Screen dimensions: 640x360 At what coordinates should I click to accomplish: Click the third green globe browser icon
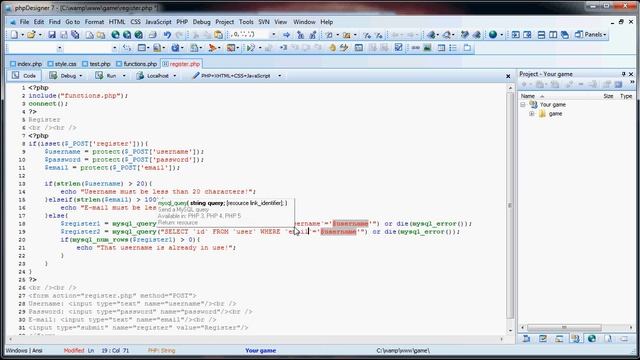pyautogui.click(x=139, y=35)
